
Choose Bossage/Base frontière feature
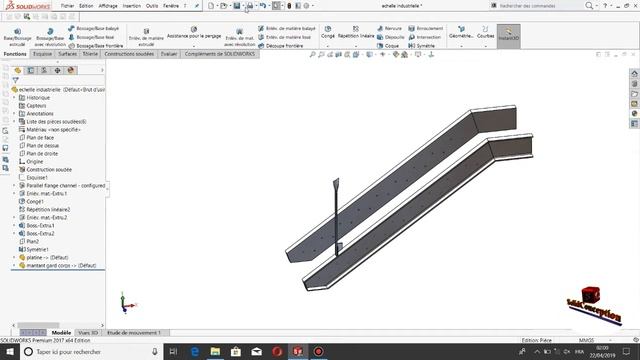click(96, 46)
